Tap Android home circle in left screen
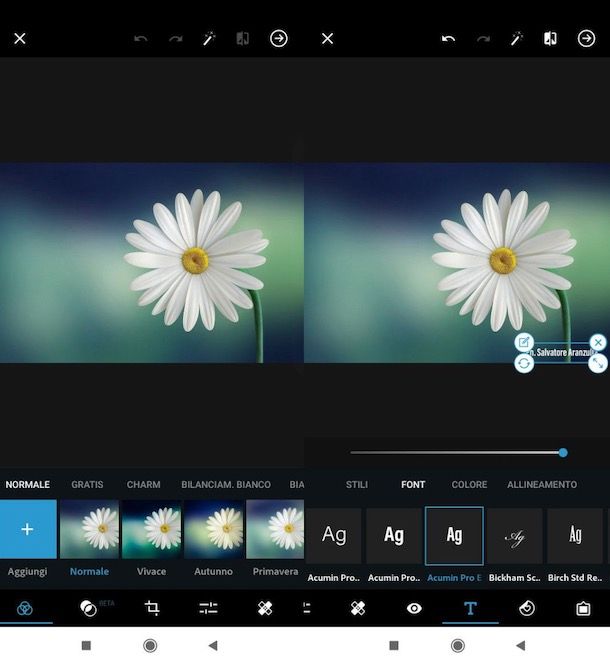Viewport: 610px width, 663px height. [150, 645]
